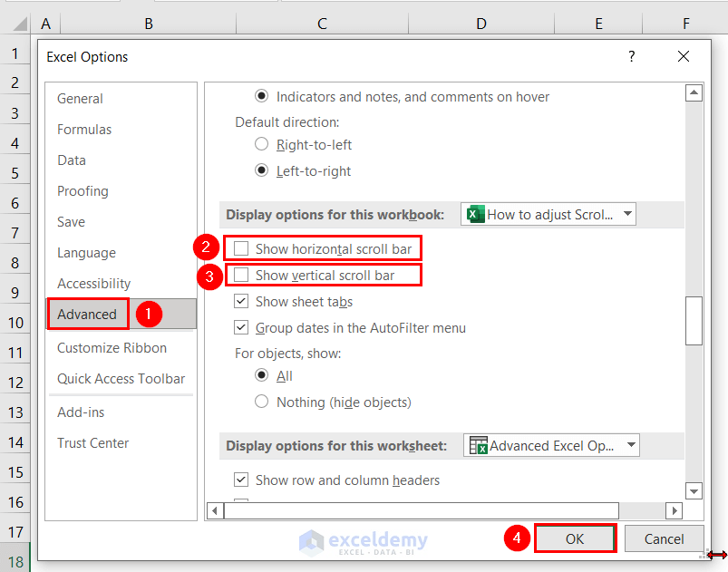
Task: Open the Trust Center category
Action: click(121, 443)
